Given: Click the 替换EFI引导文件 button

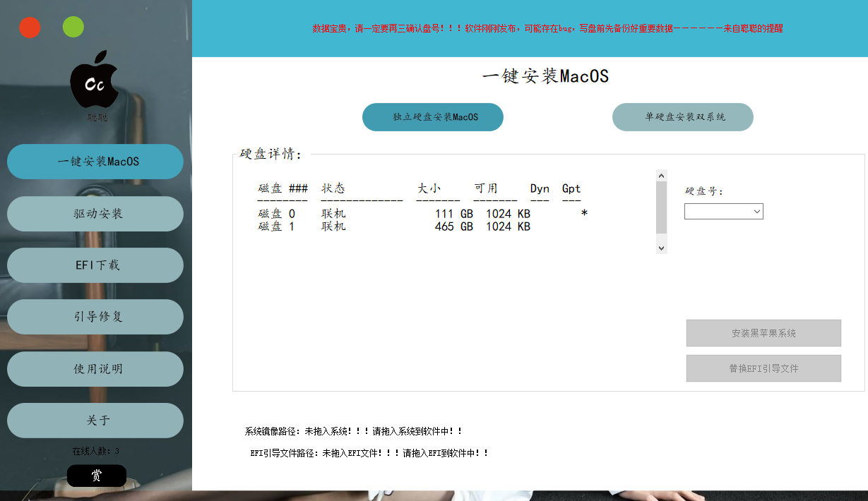Looking at the screenshot, I should [763, 368].
